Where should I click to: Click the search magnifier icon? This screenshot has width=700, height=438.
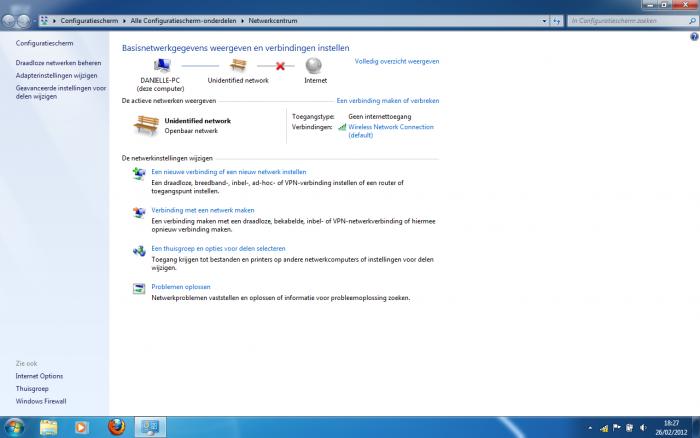coord(692,21)
